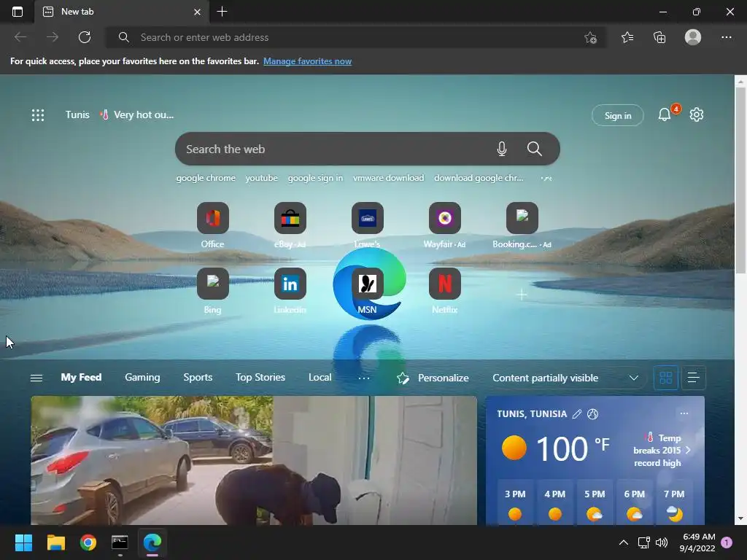This screenshot has width=747, height=560.
Task: Open notifications bell with 4 alerts
Action: click(x=665, y=114)
